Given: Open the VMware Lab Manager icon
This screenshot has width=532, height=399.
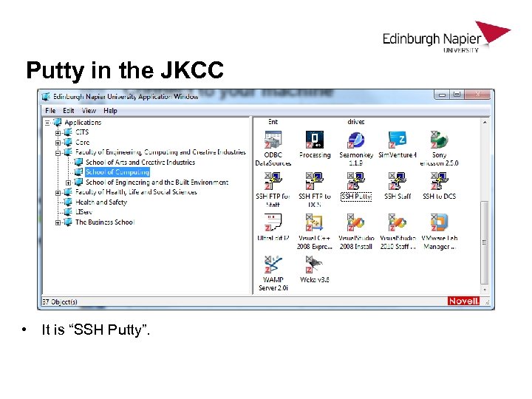Looking at the screenshot, I should tap(439, 222).
